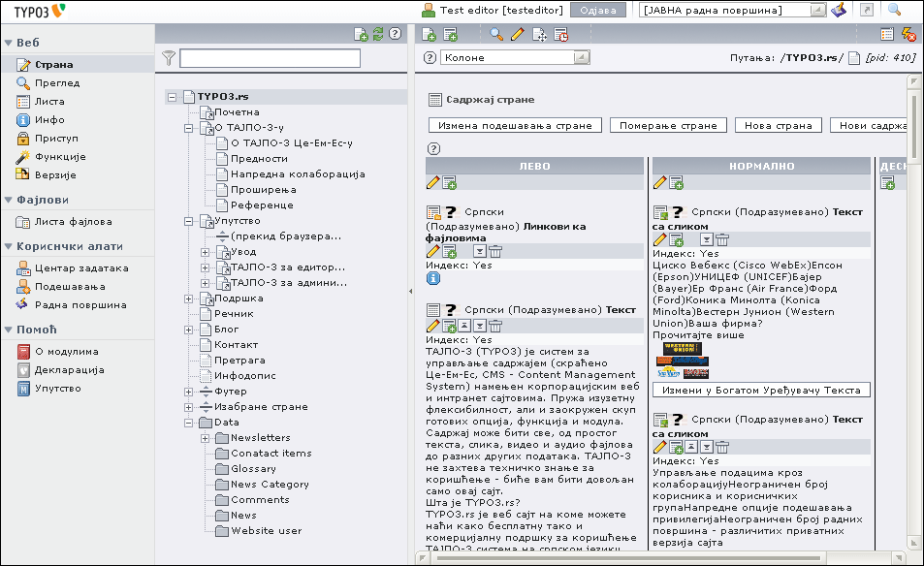
Task: Move the left column Текст element up
Action: [464, 326]
